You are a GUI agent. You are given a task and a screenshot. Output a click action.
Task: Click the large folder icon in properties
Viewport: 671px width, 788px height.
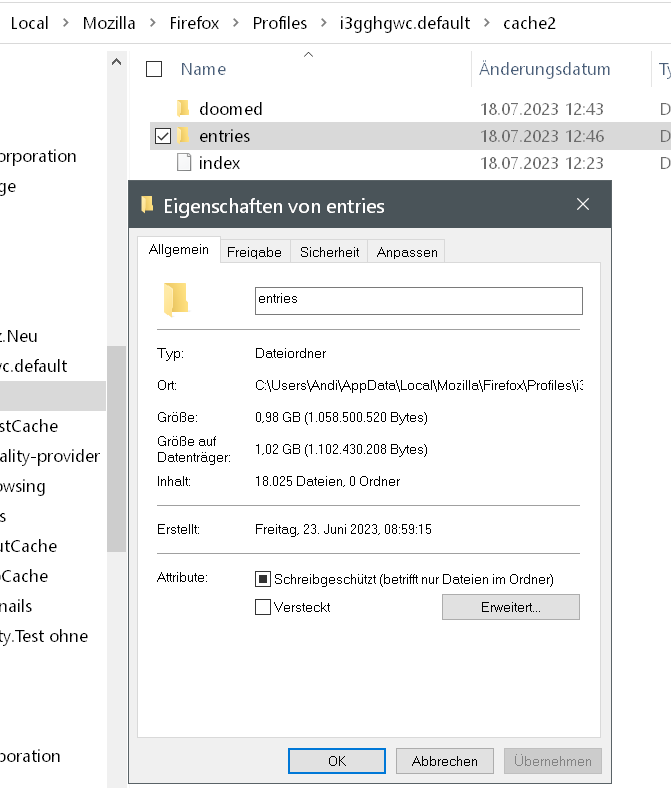tap(176, 299)
